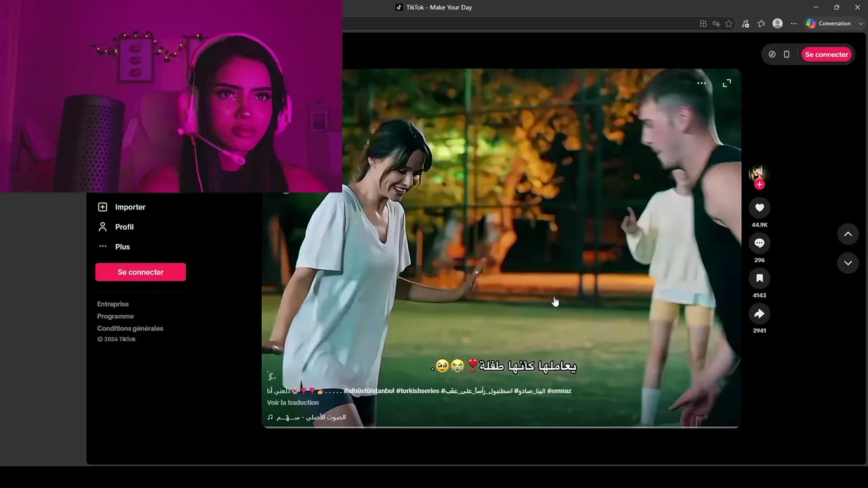Click the phone icon in TikTok header
Image resolution: width=868 pixels, height=488 pixels.
click(787, 54)
